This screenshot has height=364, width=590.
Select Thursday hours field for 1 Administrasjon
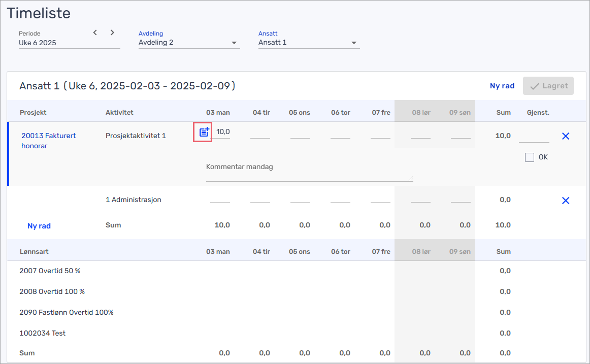340,197
